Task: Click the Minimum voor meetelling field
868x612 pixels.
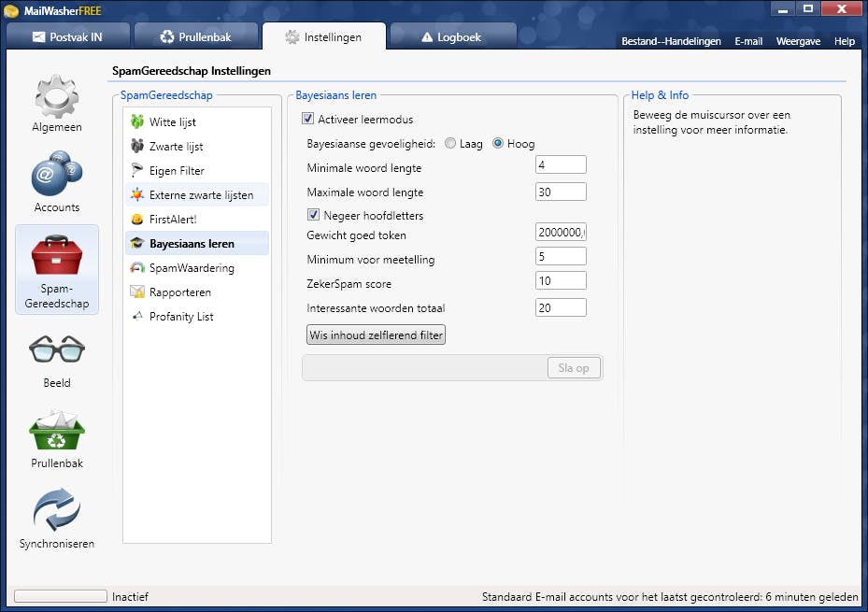Action: [561, 257]
